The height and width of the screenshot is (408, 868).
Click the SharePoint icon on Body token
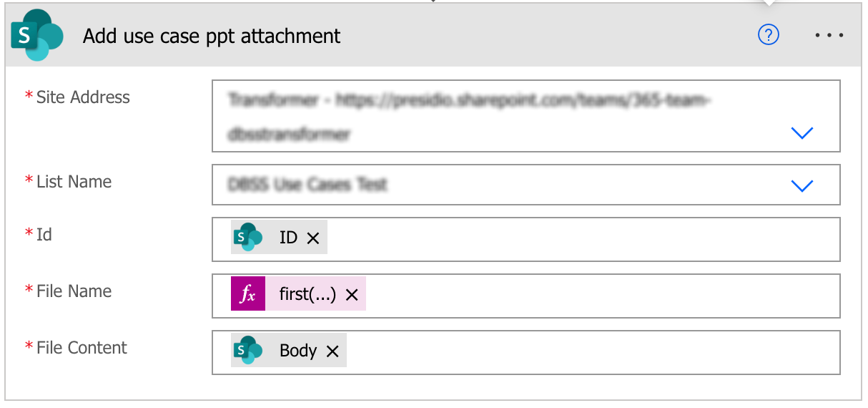point(248,350)
